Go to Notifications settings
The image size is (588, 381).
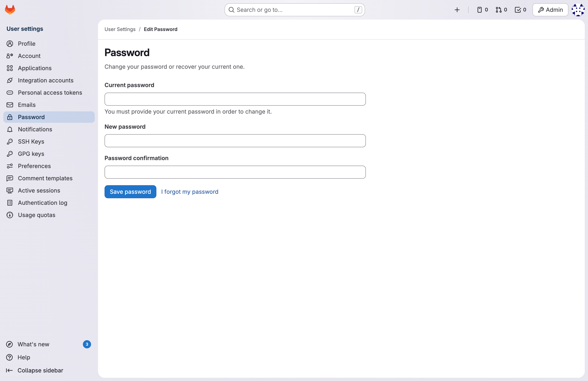pyautogui.click(x=35, y=129)
